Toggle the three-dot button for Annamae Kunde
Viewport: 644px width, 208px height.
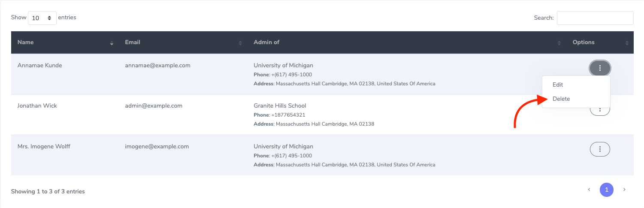tap(600, 68)
